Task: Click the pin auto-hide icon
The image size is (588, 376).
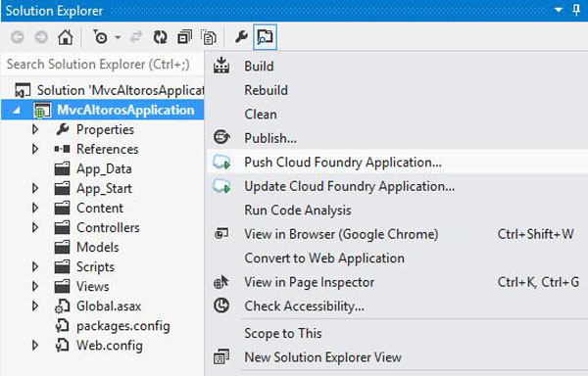Action: [577, 10]
